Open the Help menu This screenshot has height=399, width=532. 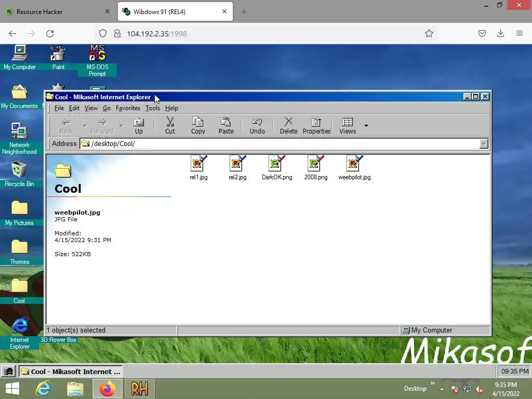(171, 108)
